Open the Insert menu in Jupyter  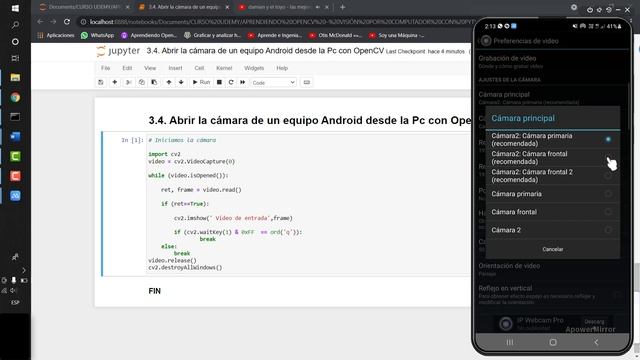175,68
